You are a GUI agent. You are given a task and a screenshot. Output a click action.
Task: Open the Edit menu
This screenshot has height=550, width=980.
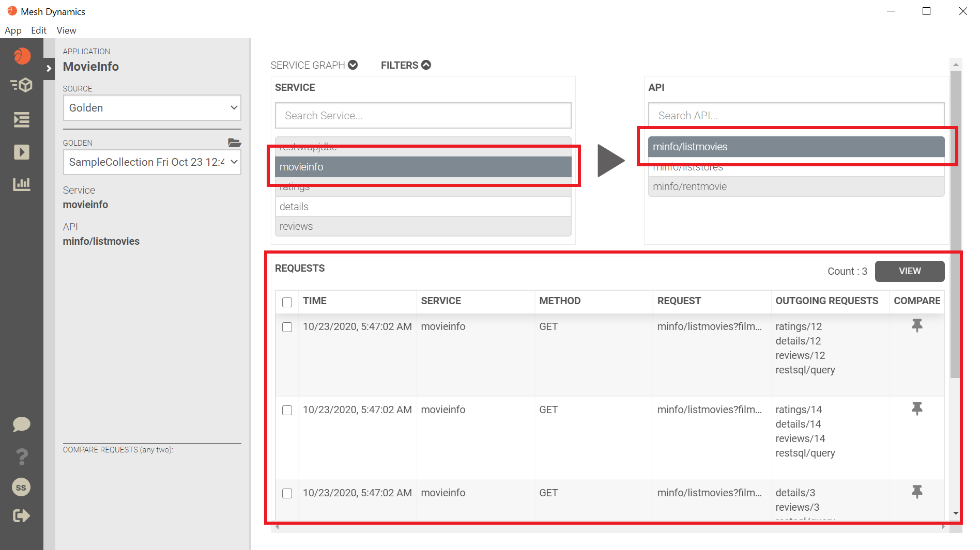[x=39, y=30]
